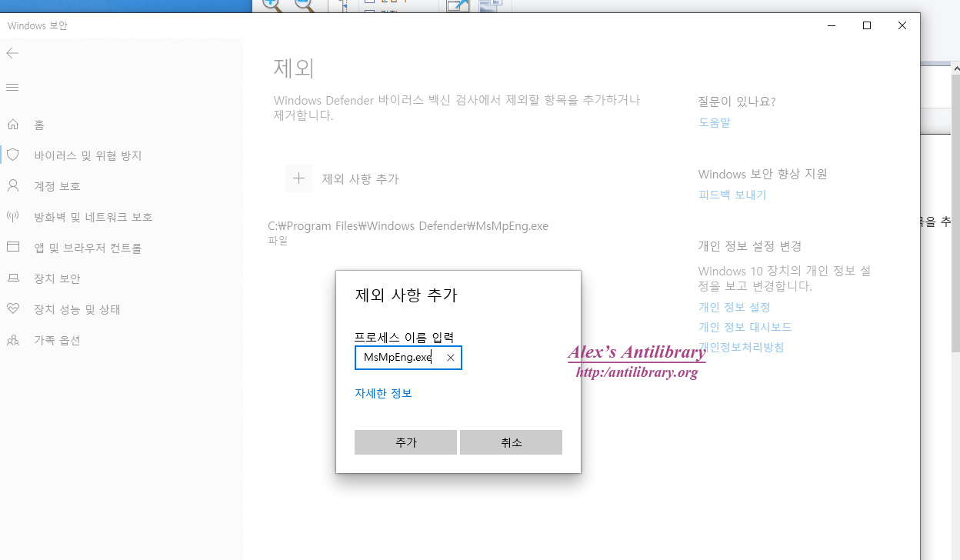Select 홈 in the sidebar

tap(39, 125)
